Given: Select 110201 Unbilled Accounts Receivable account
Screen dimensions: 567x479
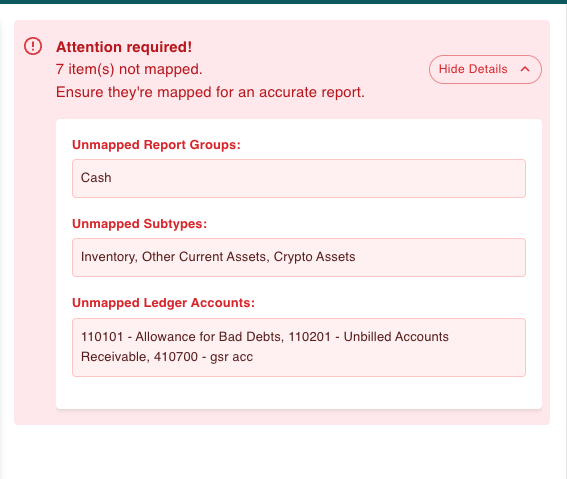Looking at the screenshot, I should 265,347.
